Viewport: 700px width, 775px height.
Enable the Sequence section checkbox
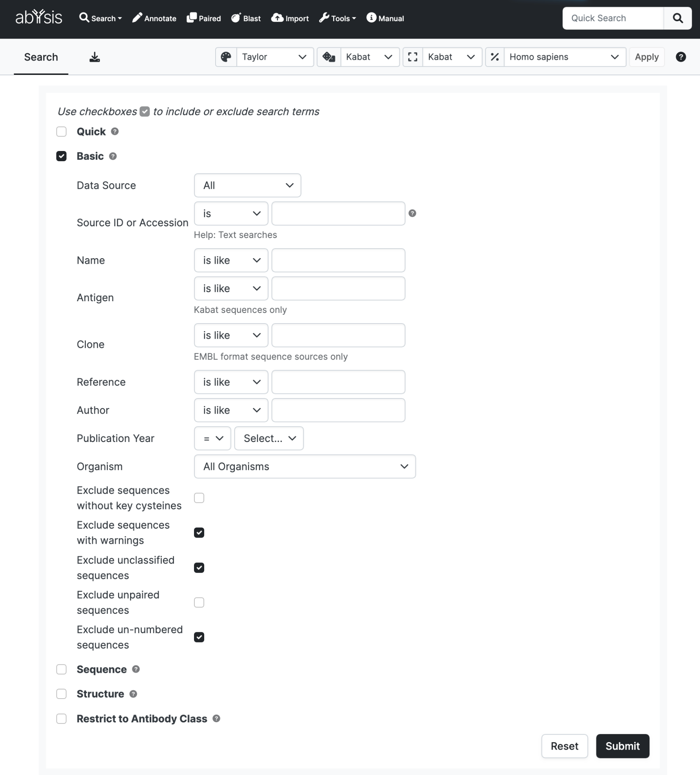tap(62, 669)
